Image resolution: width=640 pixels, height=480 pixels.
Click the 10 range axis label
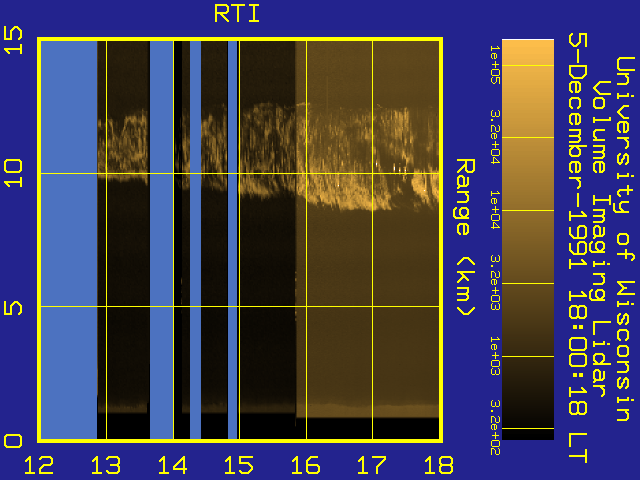[x=13, y=173]
